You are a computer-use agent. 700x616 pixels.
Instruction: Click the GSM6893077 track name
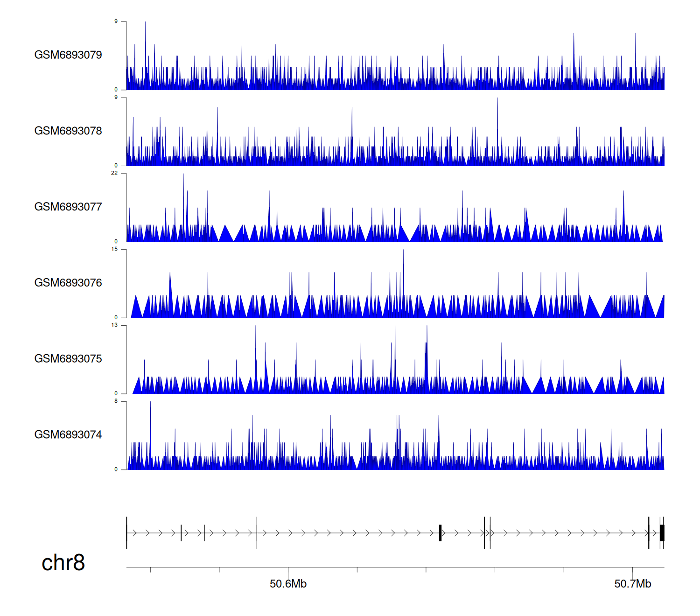pos(68,207)
